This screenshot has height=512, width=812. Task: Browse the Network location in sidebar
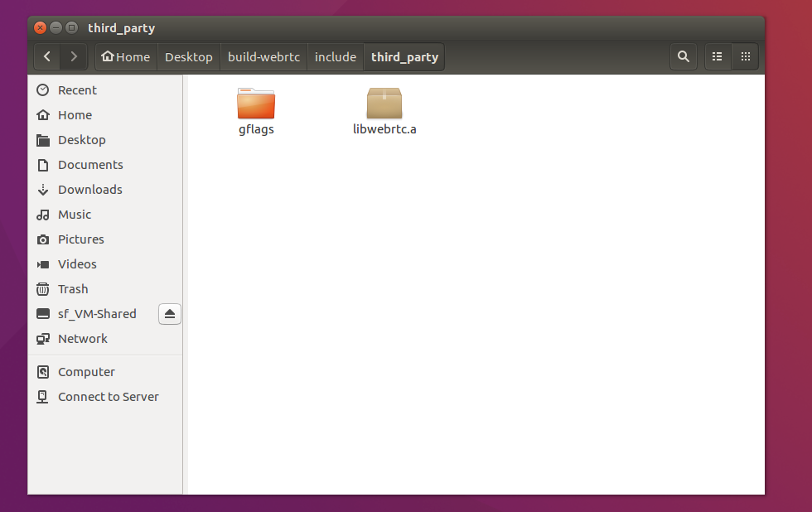click(x=81, y=338)
